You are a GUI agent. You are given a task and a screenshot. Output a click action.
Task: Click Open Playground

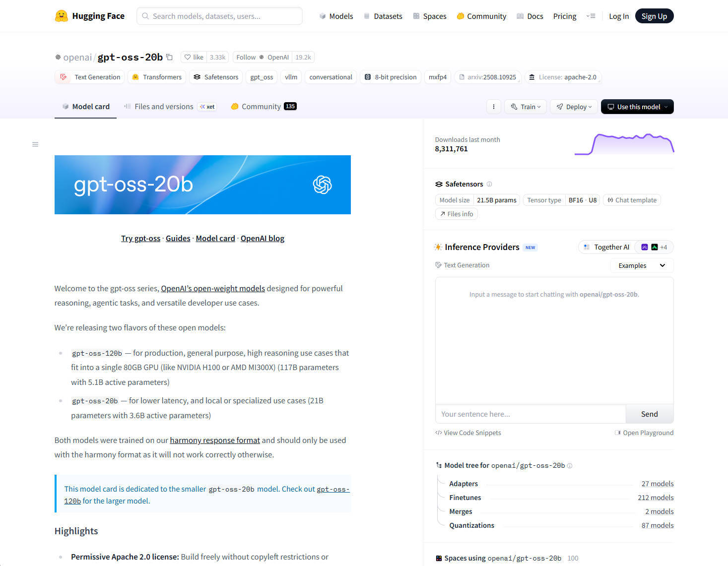pos(644,433)
